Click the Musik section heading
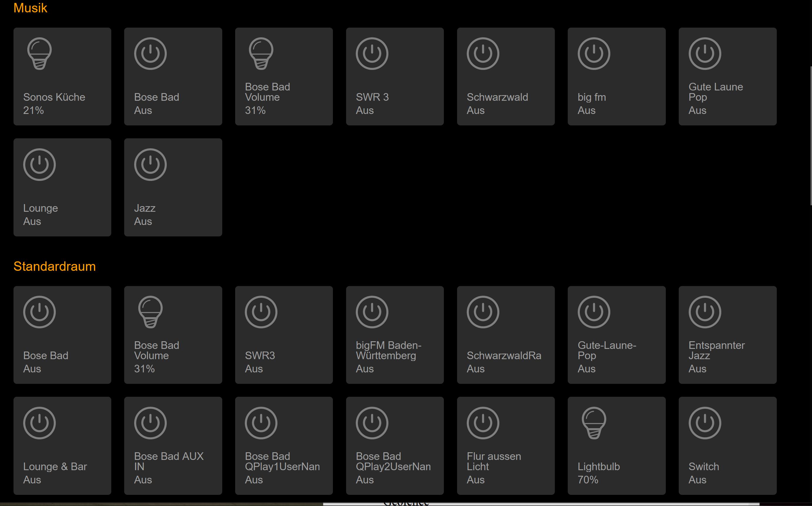 click(x=30, y=8)
